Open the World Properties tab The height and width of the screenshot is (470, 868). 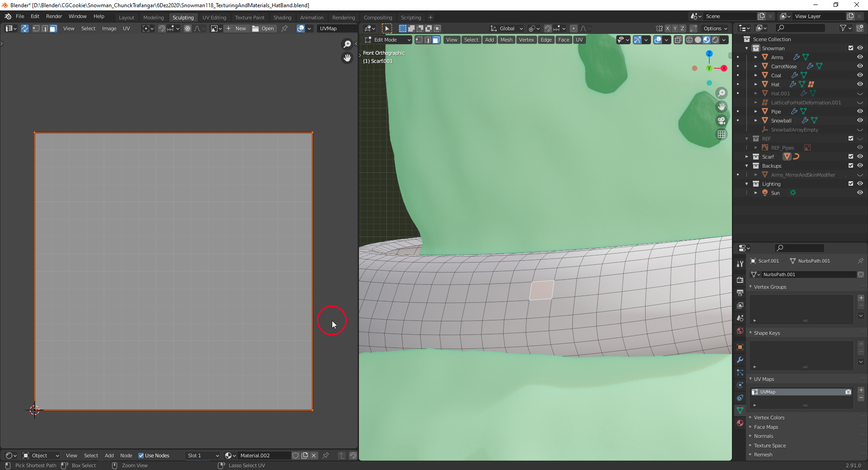[x=740, y=331]
